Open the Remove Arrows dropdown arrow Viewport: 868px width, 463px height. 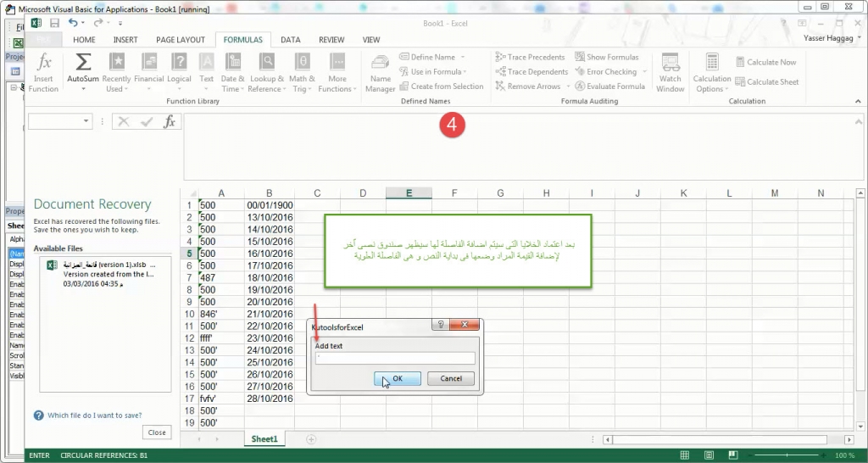click(x=567, y=86)
